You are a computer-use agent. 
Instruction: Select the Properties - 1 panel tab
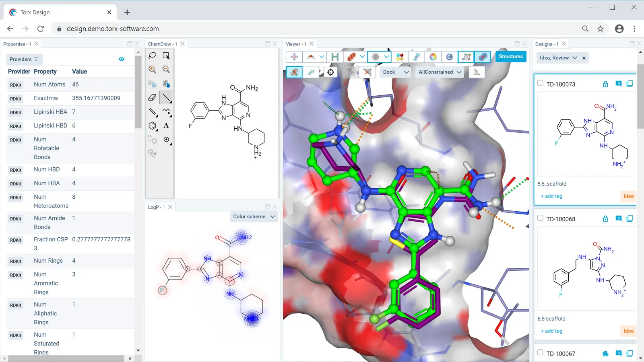pyautogui.click(x=17, y=44)
